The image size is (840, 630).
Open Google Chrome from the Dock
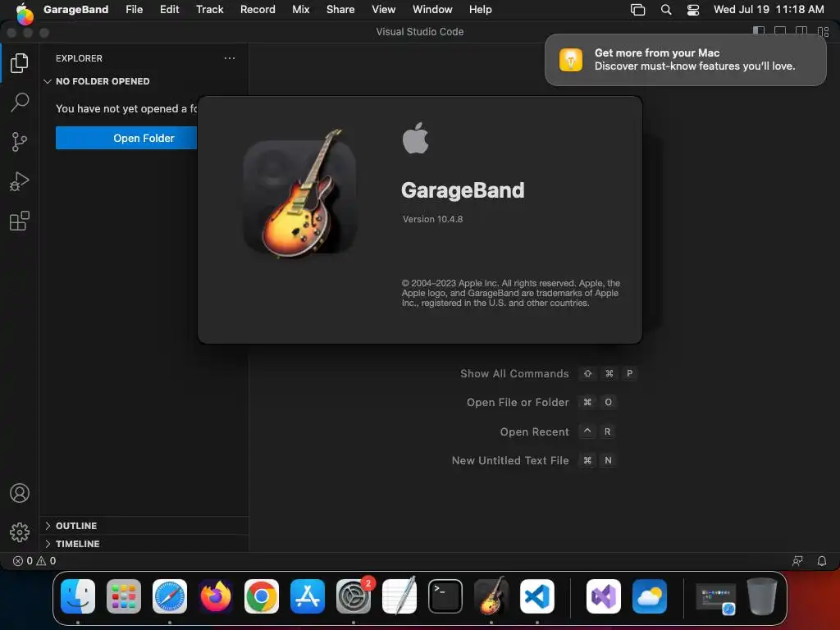point(262,596)
